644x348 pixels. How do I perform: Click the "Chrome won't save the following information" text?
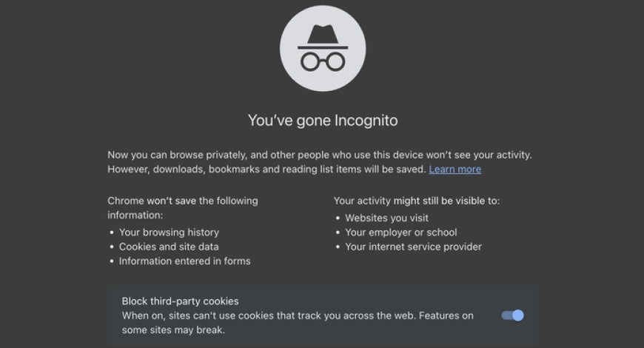pyautogui.click(x=183, y=208)
